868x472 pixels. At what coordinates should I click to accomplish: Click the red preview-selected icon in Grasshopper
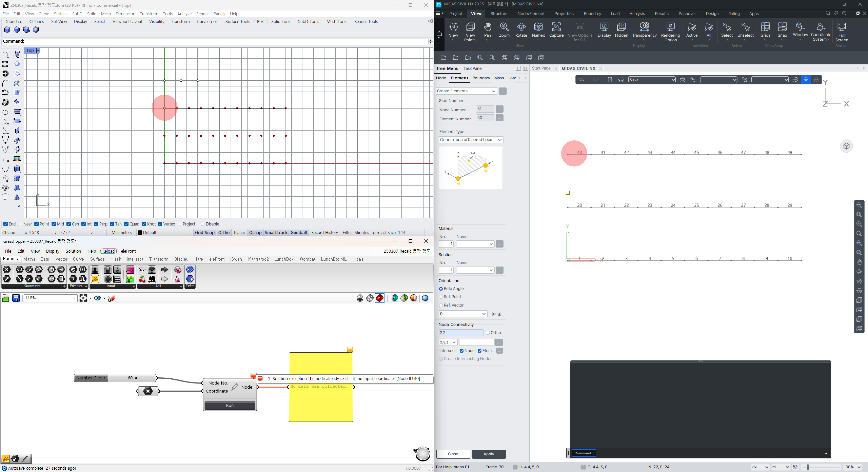tap(380, 298)
